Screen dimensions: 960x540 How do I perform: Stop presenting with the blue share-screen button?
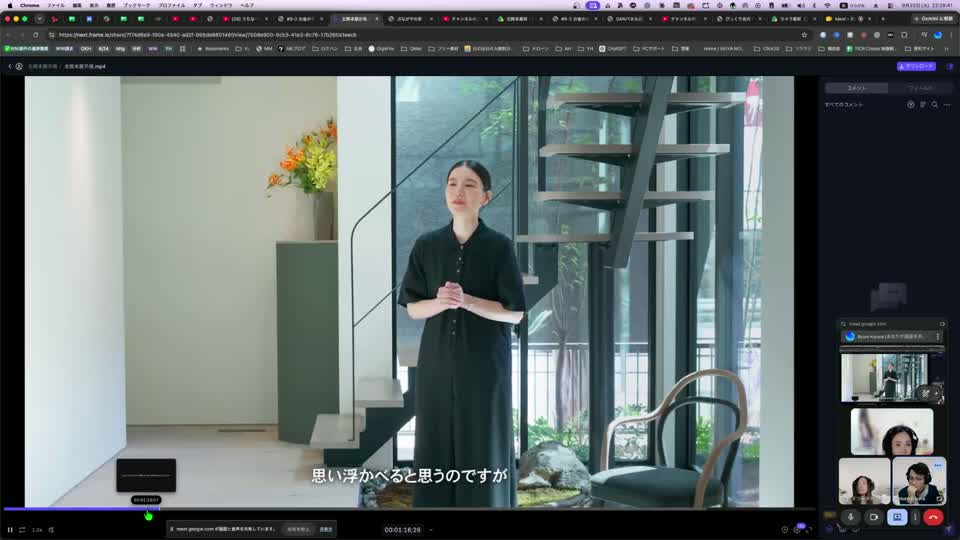pos(897,517)
